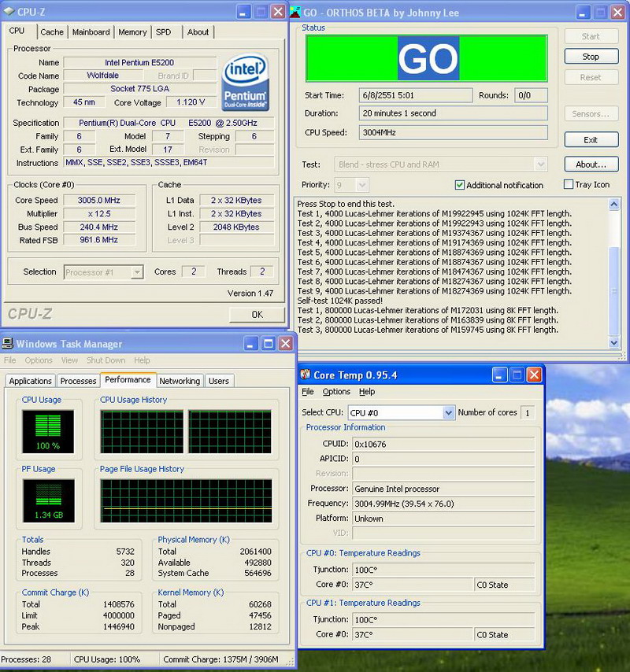Click the ORTHOS log scrollbar down arrow
The image size is (630, 672).
(614, 342)
